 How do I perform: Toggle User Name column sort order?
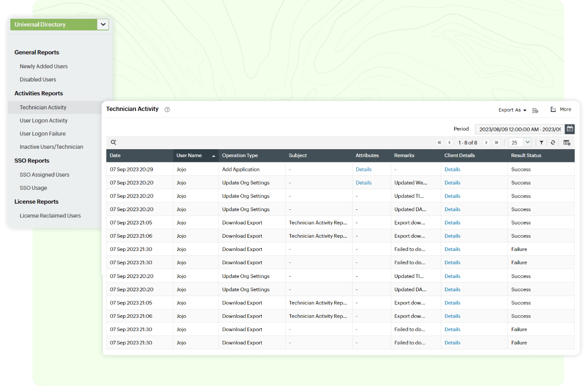[x=213, y=155]
